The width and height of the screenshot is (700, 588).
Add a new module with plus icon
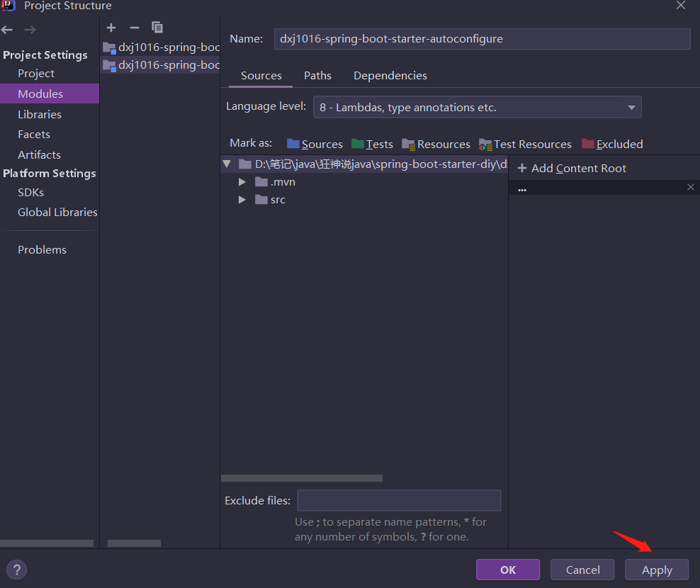coord(111,28)
